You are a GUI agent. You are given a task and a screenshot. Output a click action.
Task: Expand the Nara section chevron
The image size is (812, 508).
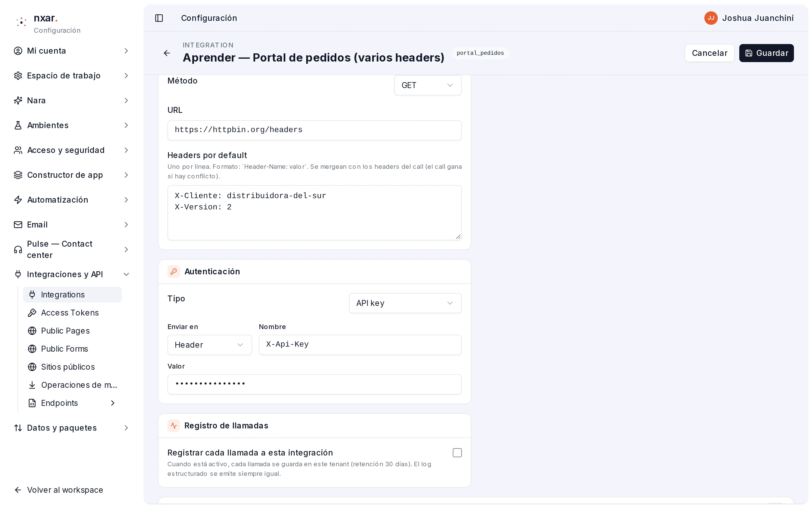coord(126,100)
